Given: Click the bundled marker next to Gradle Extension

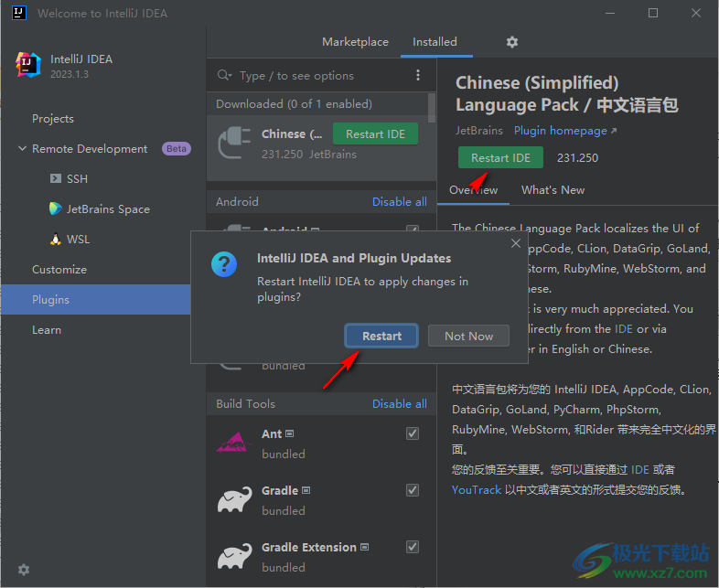Looking at the screenshot, I should 365,547.
